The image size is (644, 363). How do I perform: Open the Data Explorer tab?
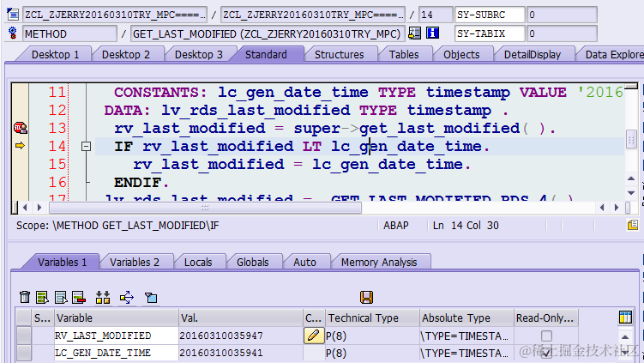pos(612,55)
